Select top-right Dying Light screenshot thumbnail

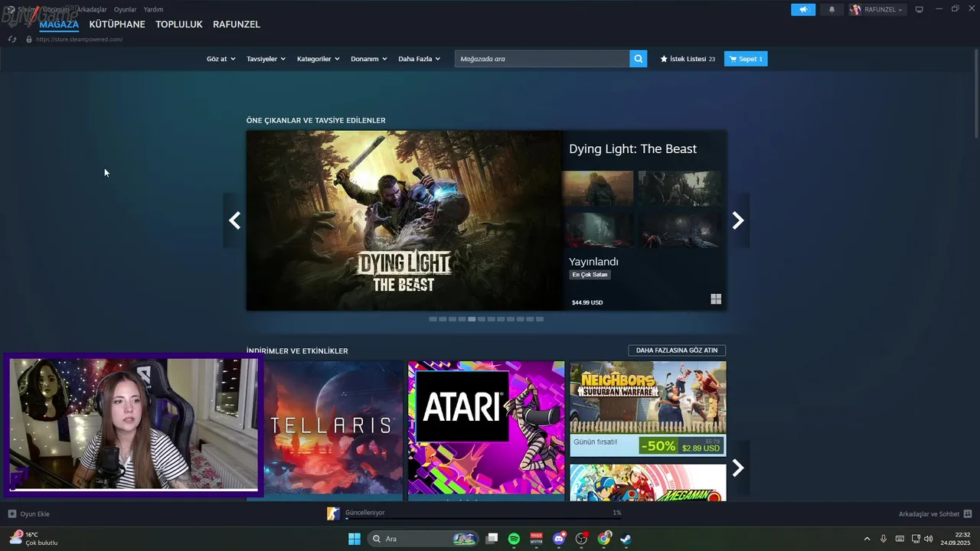[x=679, y=187]
